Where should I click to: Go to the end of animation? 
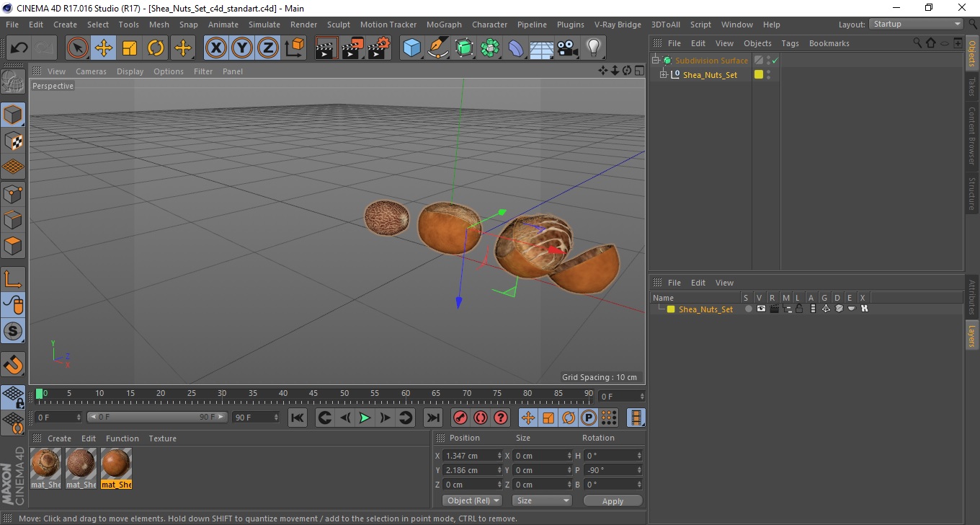coord(432,418)
